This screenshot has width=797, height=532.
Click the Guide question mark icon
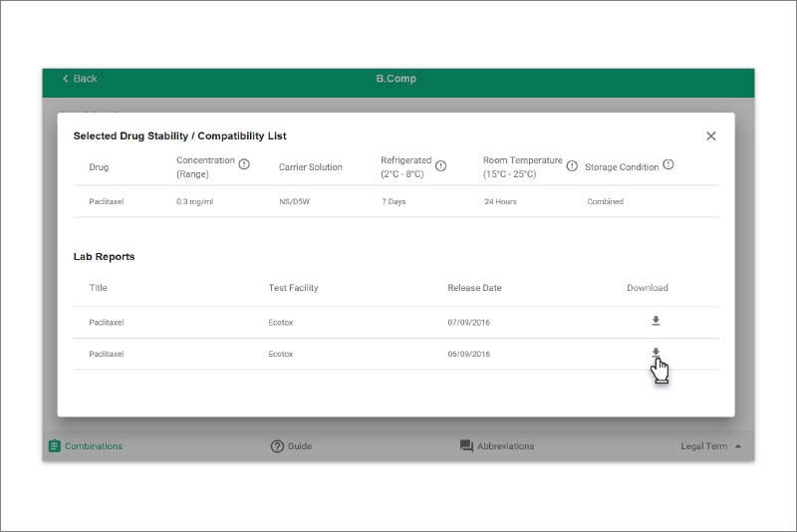point(277,446)
